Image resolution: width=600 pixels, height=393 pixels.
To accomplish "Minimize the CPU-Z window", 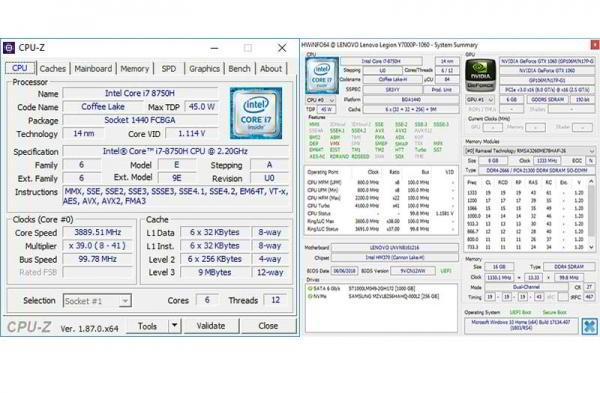I will pyautogui.click(x=215, y=48).
